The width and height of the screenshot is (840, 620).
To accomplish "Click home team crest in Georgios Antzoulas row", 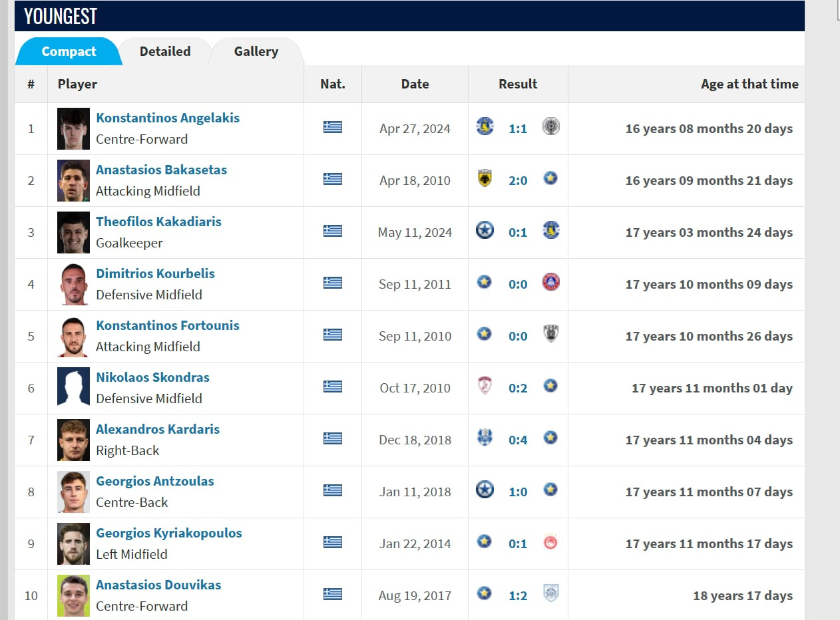I will point(485,490).
